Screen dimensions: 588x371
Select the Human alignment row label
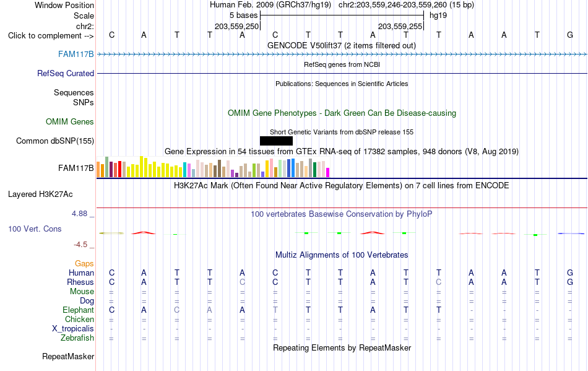point(81,273)
